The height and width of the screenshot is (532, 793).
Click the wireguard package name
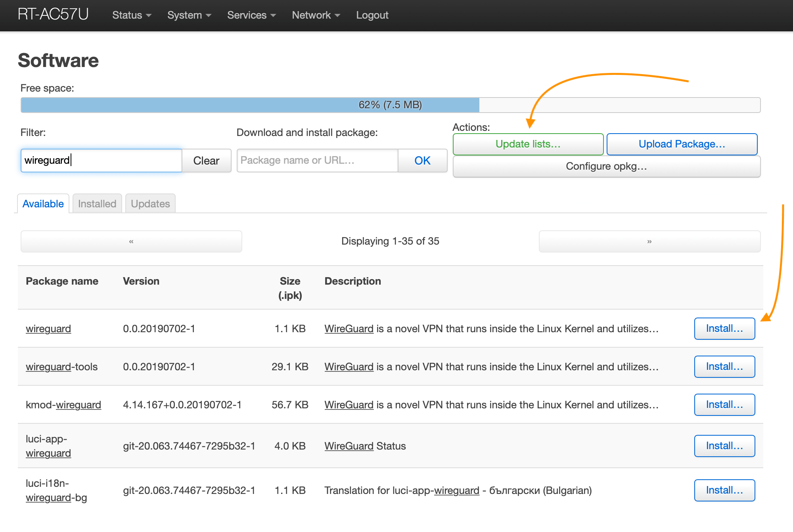pos(48,329)
